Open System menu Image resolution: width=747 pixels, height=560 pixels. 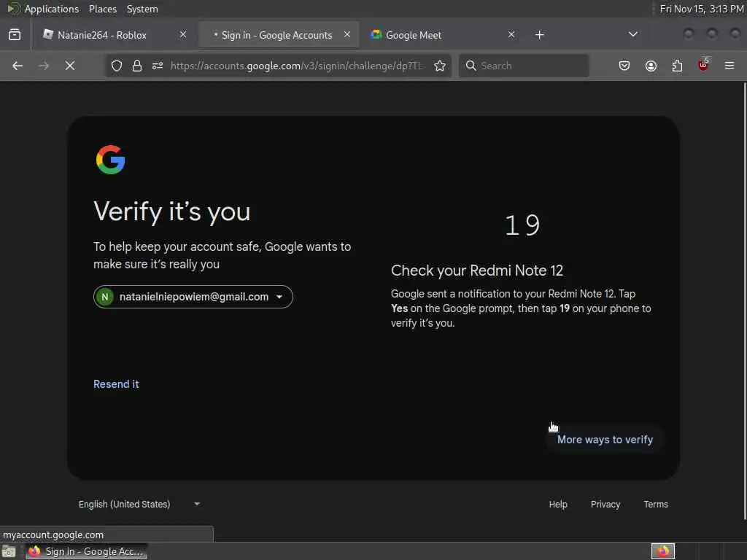(142, 9)
